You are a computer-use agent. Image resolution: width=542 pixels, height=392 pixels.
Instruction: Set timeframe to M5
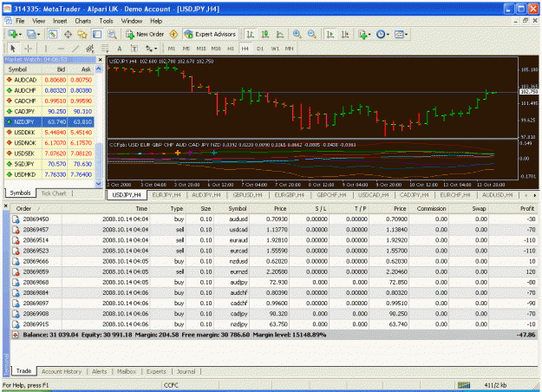(x=186, y=49)
